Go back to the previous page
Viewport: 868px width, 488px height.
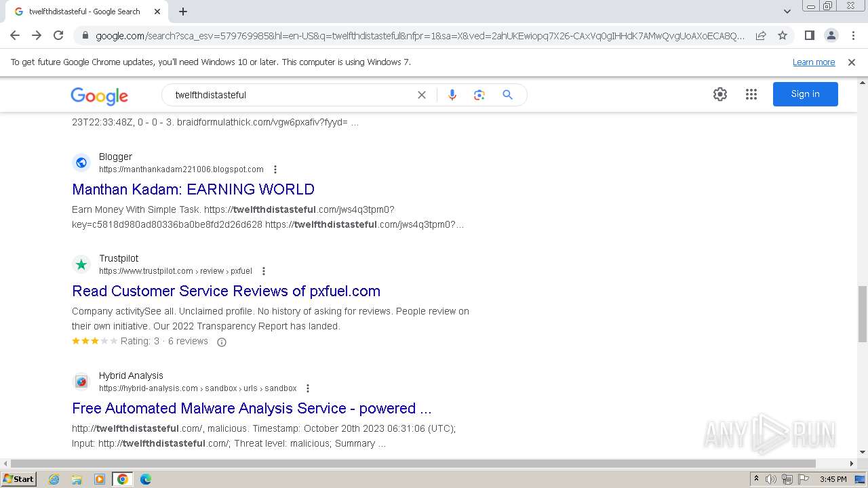[15, 35]
